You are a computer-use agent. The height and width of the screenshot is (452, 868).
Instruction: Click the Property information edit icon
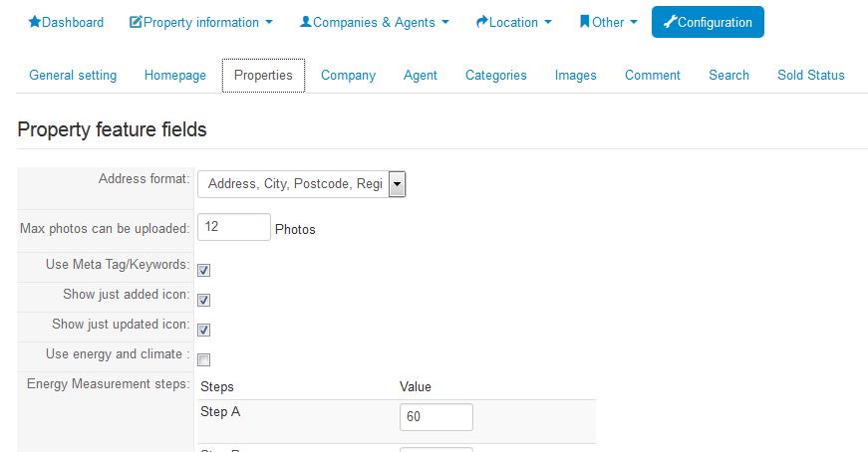pos(136,22)
